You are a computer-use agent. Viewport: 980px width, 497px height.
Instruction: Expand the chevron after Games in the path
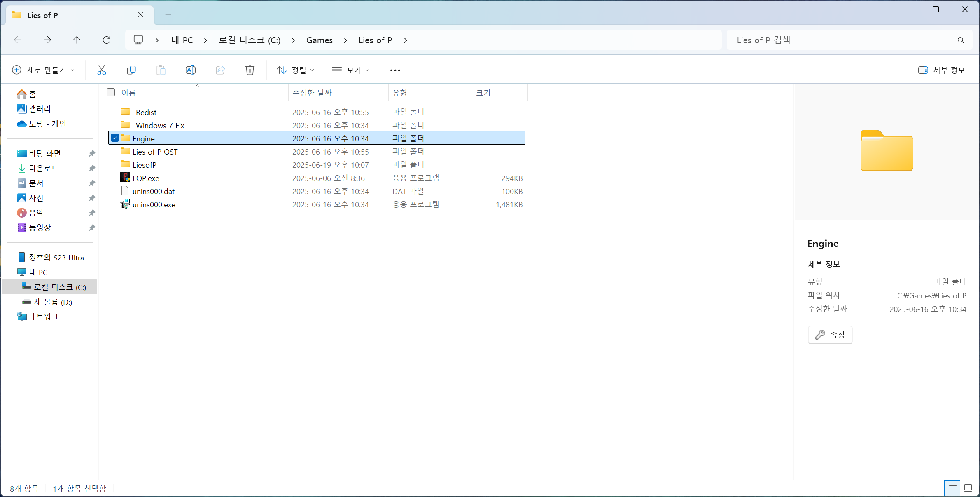[x=345, y=40]
